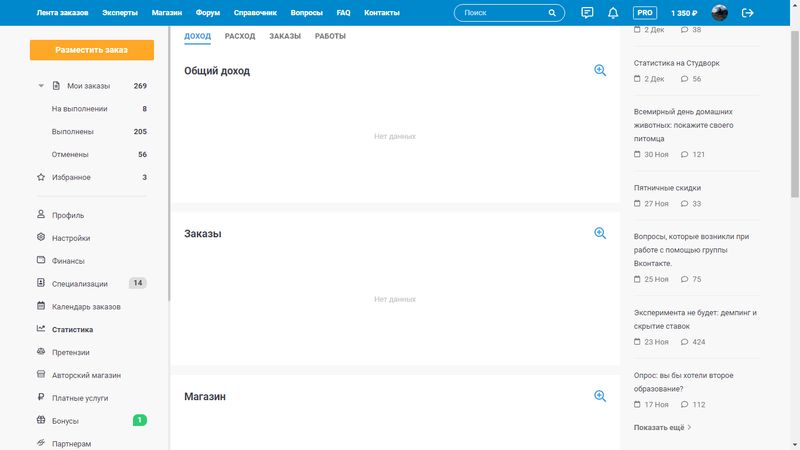This screenshot has height=450, width=800.
Task: Click the star icon next to Избранное
Action: click(x=41, y=177)
